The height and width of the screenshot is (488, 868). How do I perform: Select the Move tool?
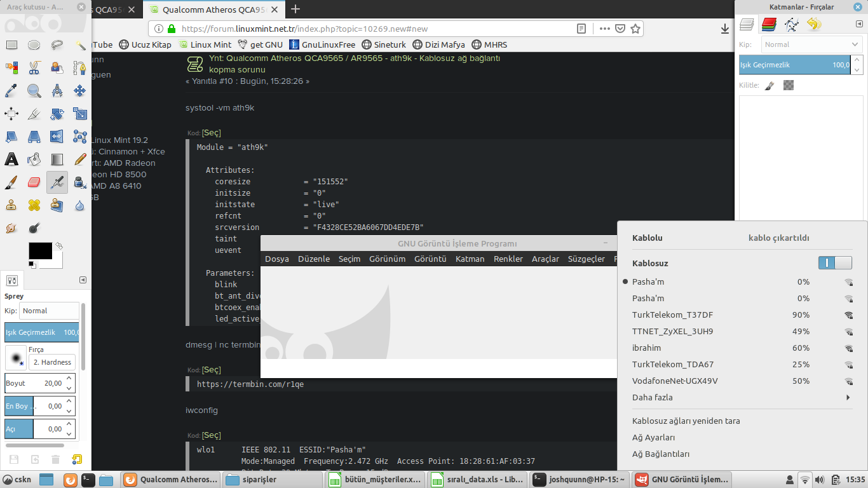[x=80, y=91]
